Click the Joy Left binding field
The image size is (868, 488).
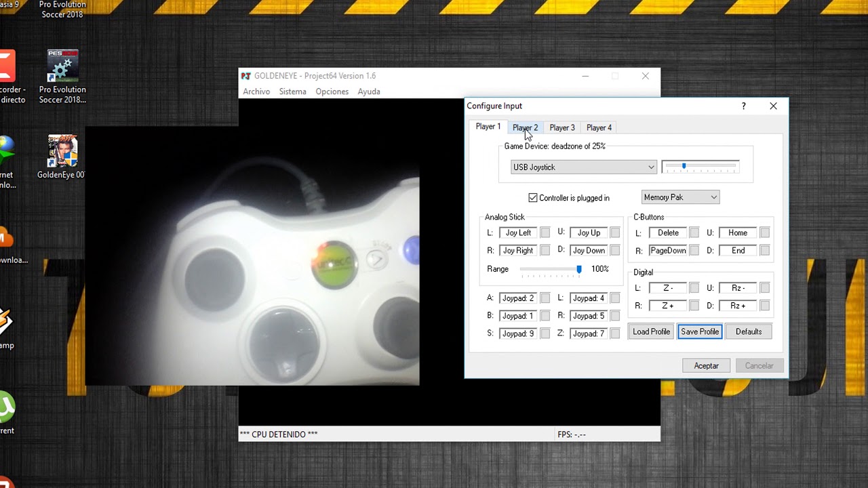click(518, 232)
